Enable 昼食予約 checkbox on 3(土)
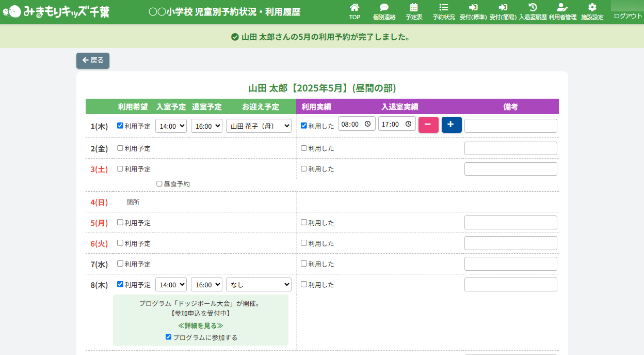 [x=159, y=183]
